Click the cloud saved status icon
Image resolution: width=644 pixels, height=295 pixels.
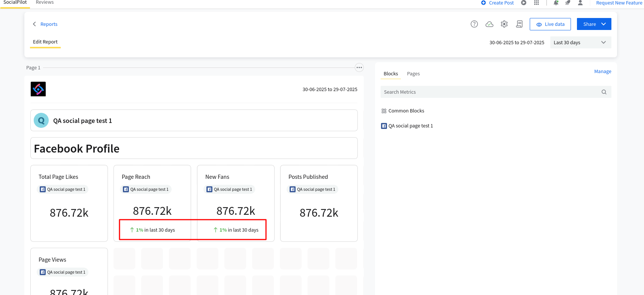(x=489, y=24)
